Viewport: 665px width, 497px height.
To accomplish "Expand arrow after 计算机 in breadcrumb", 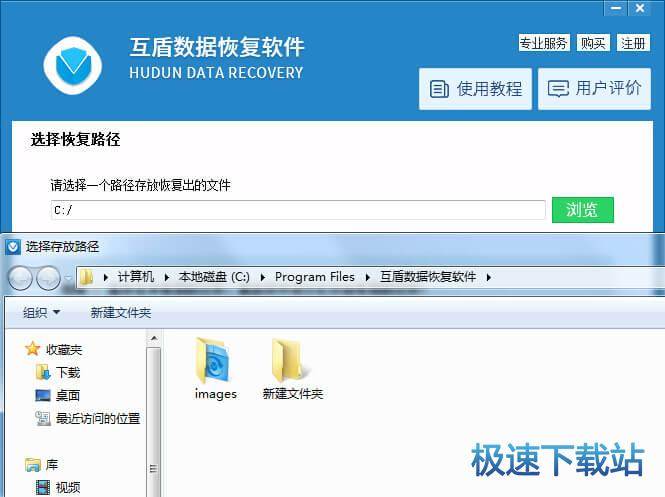I will coord(167,277).
